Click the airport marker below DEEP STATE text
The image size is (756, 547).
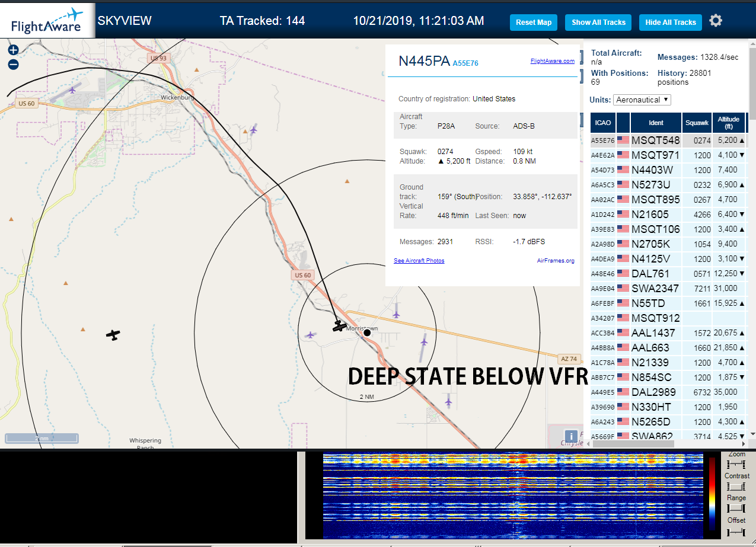pos(448,402)
